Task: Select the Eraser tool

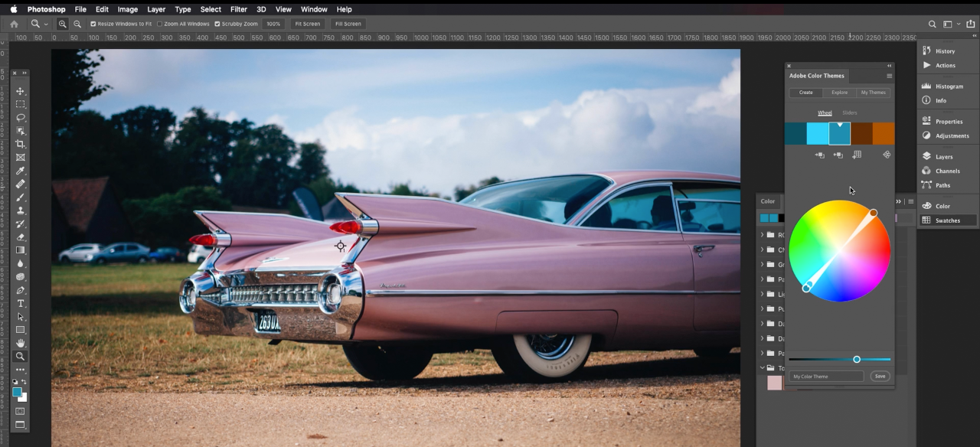Action: coord(21,237)
